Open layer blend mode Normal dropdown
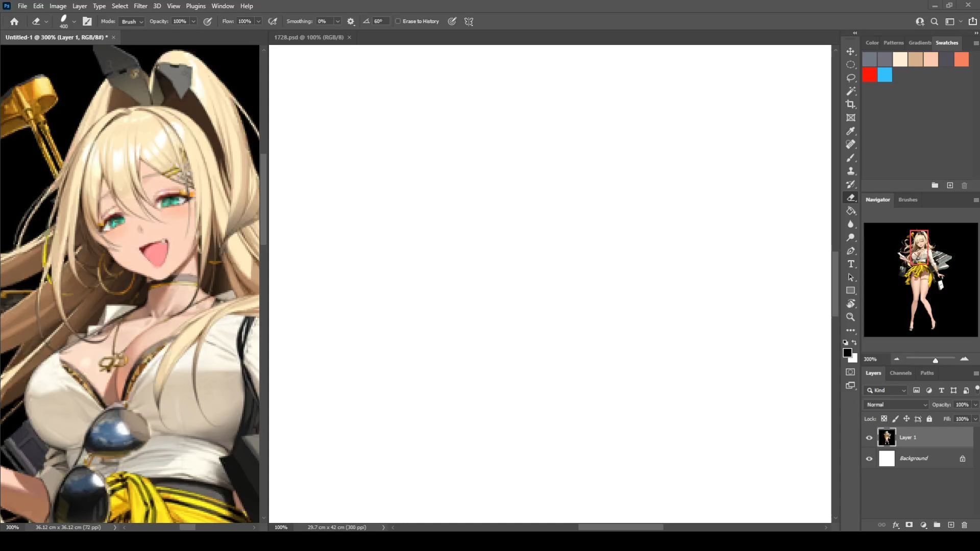This screenshot has height=551, width=980. pos(896,405)
